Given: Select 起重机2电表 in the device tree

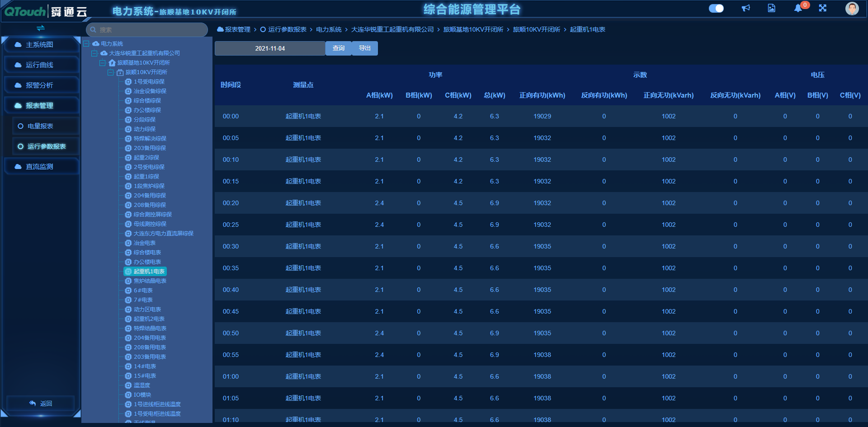Looking at the screenshot, I should tap(149, 319).
